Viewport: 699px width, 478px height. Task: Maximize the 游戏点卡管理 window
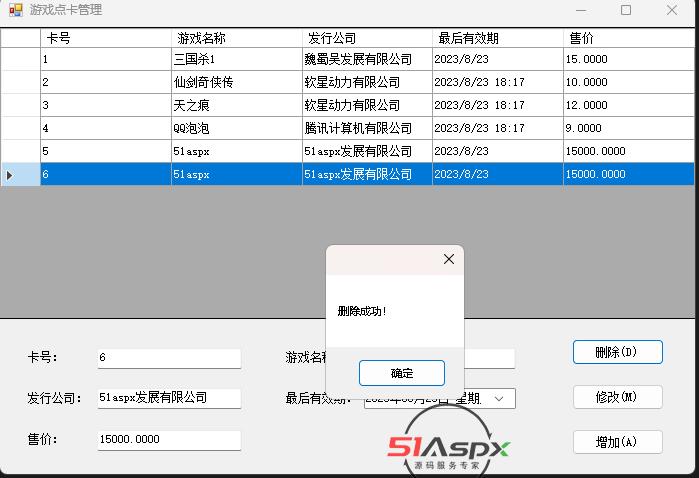[626, 10]
